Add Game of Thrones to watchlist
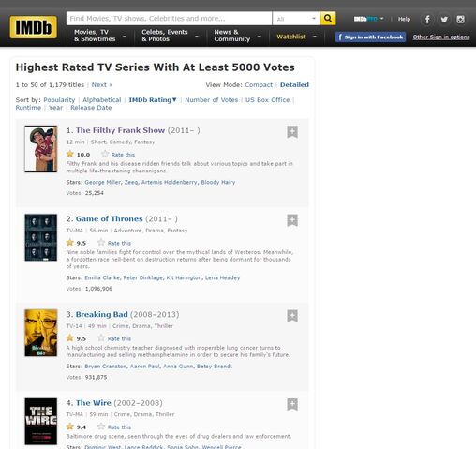 pos(292,220)
